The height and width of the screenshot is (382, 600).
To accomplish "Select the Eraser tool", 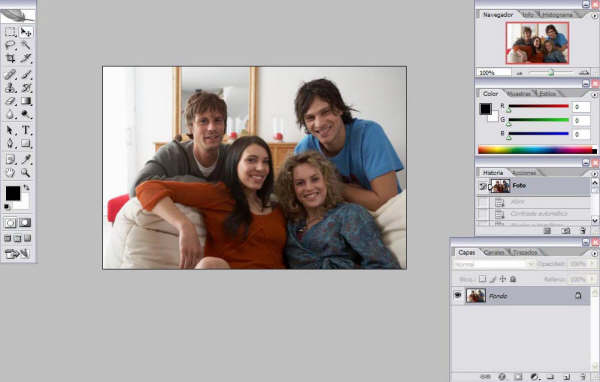I will 10,101.
